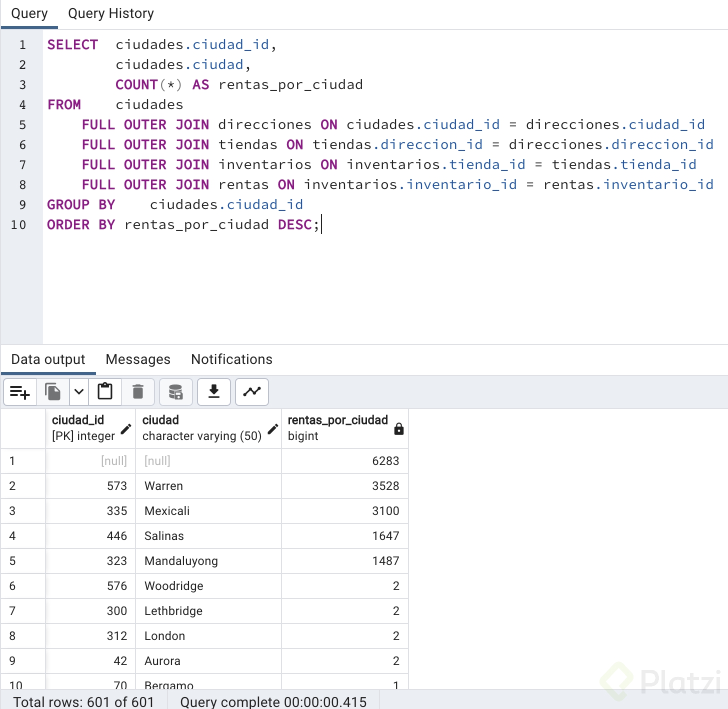Image resolution: width=728 pixels, height=709 pixels.
Task: Click the SELECT keyword on line 1
Action: click(x=72, y=45)
